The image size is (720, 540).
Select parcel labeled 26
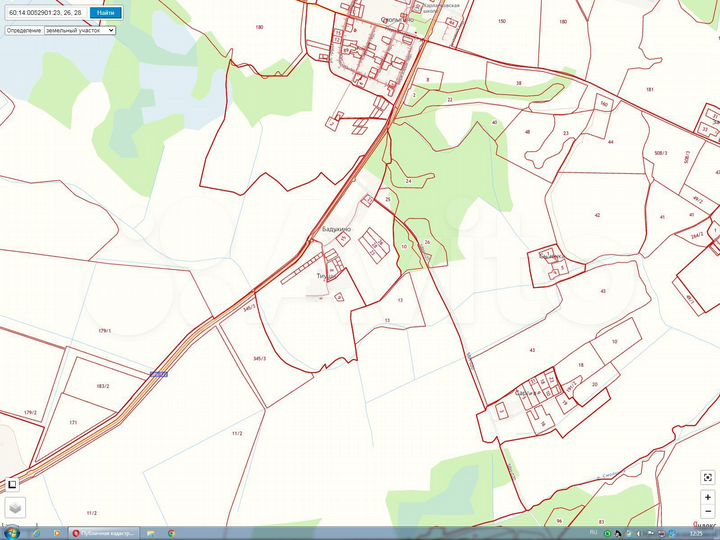427,242
